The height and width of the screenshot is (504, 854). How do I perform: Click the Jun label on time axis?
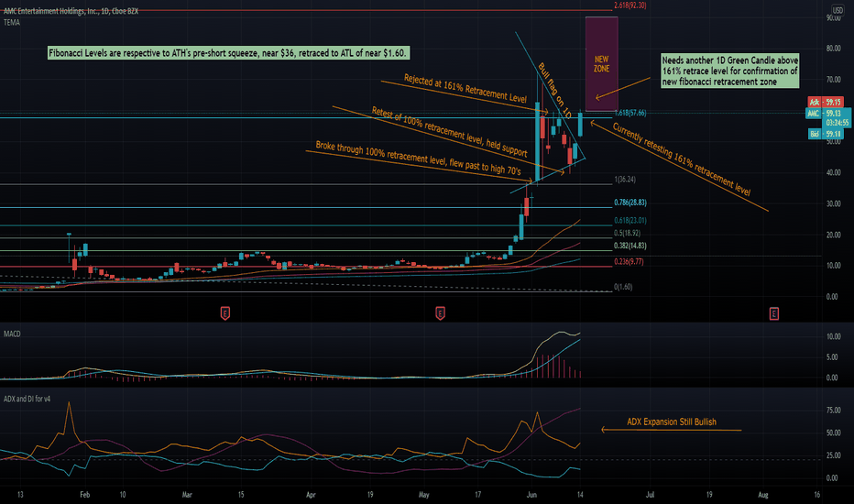(x=531, y=495)
